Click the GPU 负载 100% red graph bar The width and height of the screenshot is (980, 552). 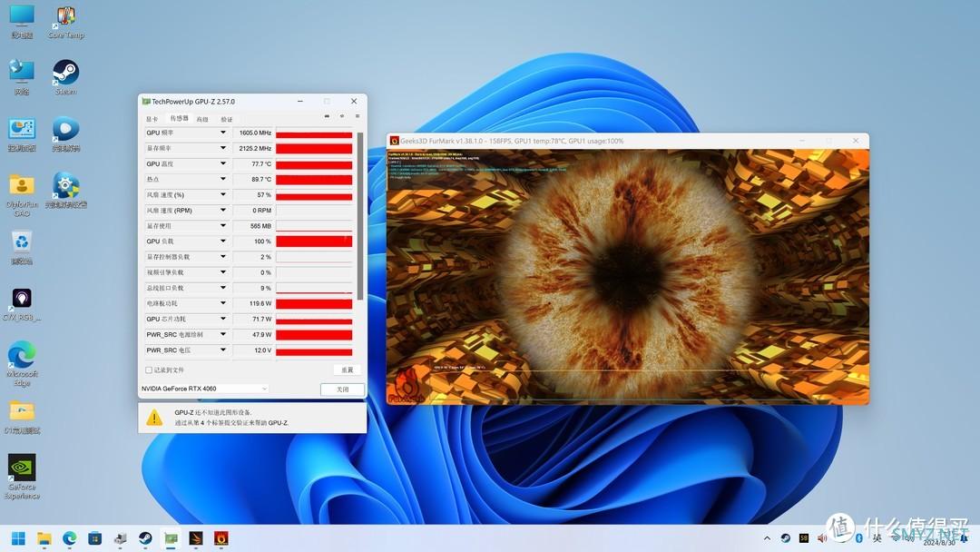point(314,241)
